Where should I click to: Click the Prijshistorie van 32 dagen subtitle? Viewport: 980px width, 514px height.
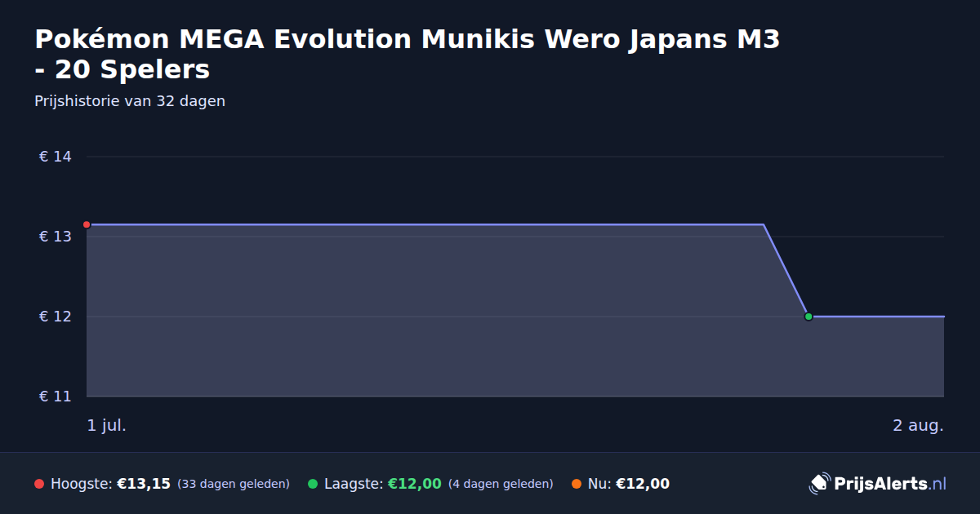point(130,101)
